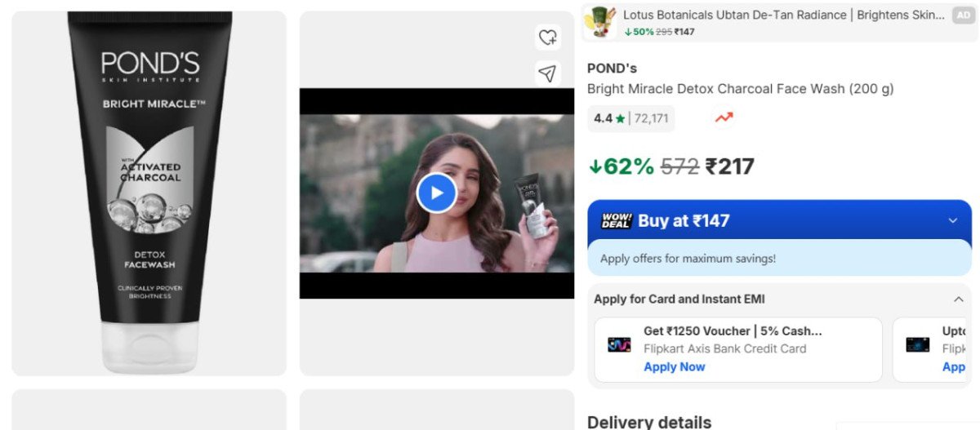Click the second partially visible card icon
Viewport: 980px width, 430px height.
[918, 344]
